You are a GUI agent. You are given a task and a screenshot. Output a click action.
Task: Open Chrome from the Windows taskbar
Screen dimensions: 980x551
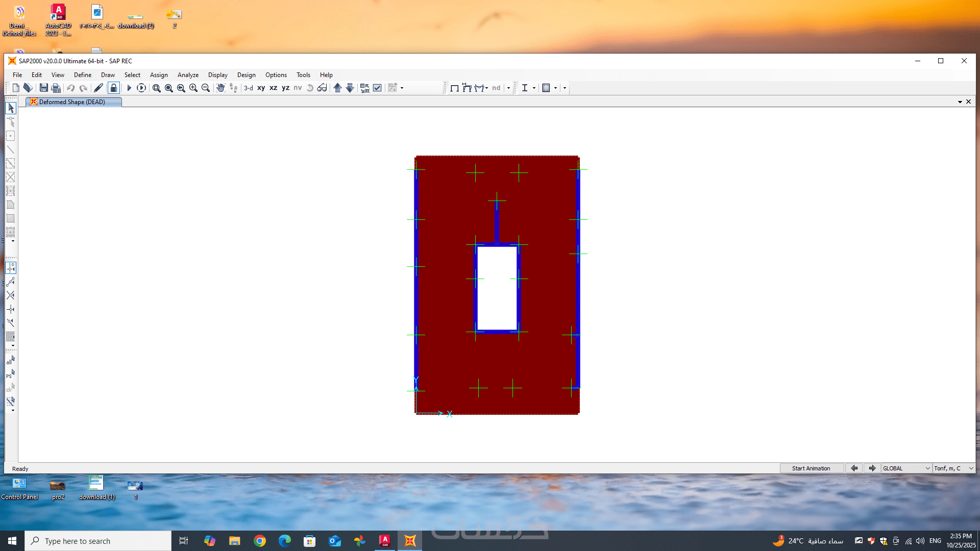260,541
